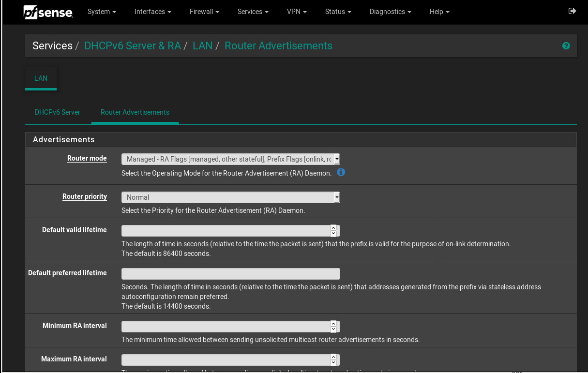Screen dimensions: 588x373
Task: Click the pfSense logo
Action: tap(48, 12)
